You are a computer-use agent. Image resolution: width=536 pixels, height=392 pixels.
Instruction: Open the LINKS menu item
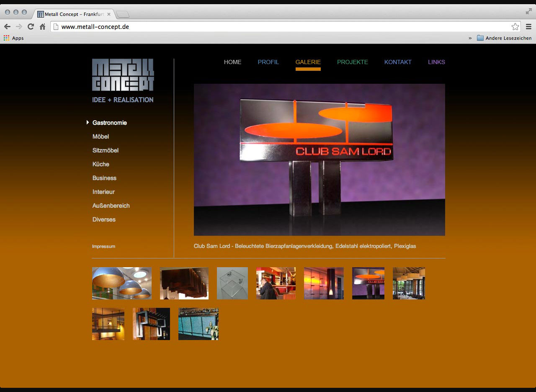[x=436, y=62]
